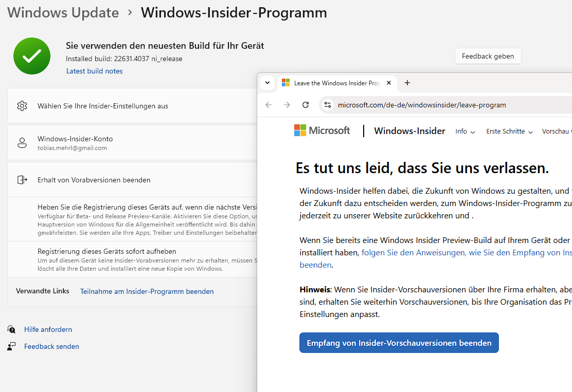Open a new browser tab
Screen dimensions: 572x392
point(407,83)
